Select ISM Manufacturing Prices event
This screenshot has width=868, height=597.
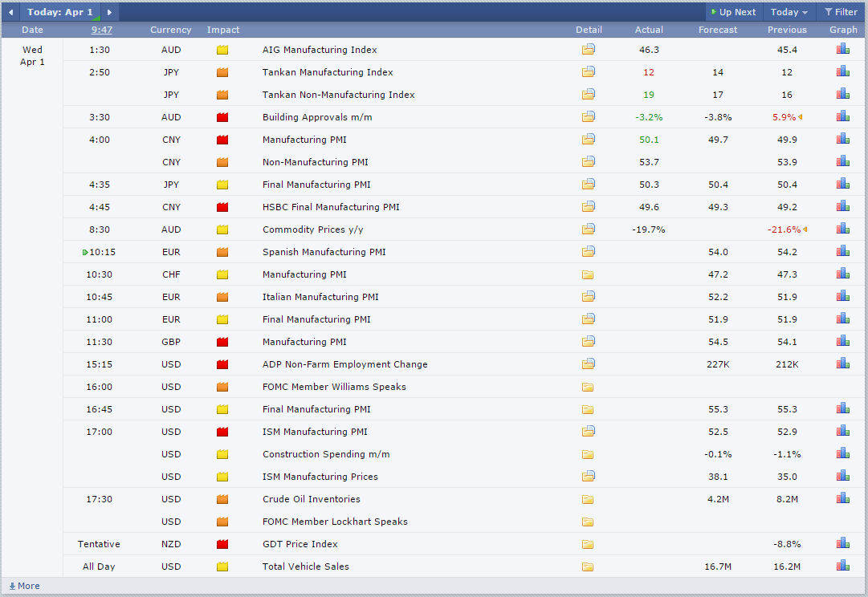pos(320,477)
